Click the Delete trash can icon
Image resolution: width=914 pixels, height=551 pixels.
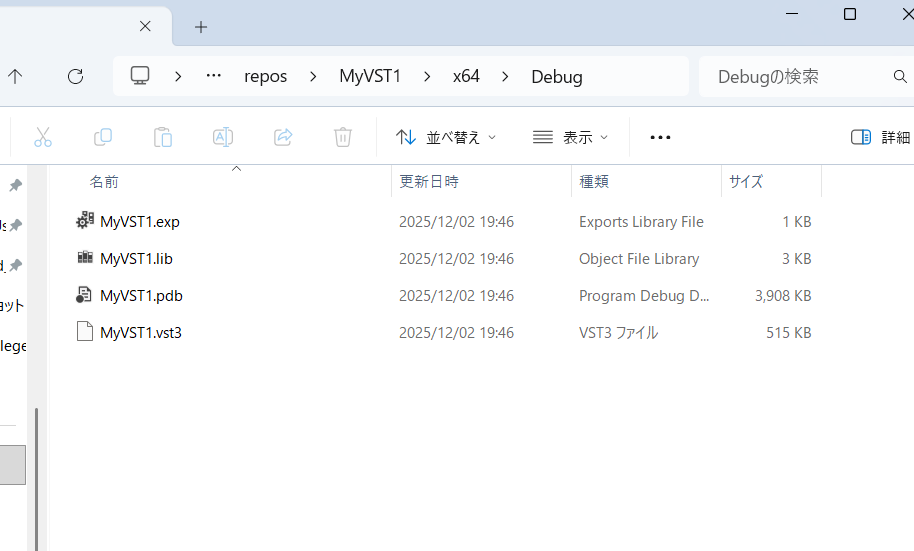[343, 137]
